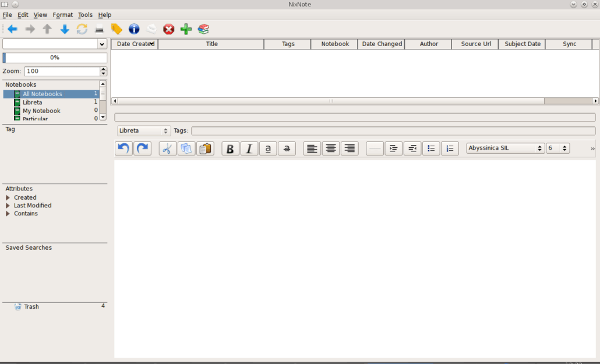The height and width of the screenshot is (364, 600).
Task: Open the search dropdown arrow
Action: pos(102,44)
